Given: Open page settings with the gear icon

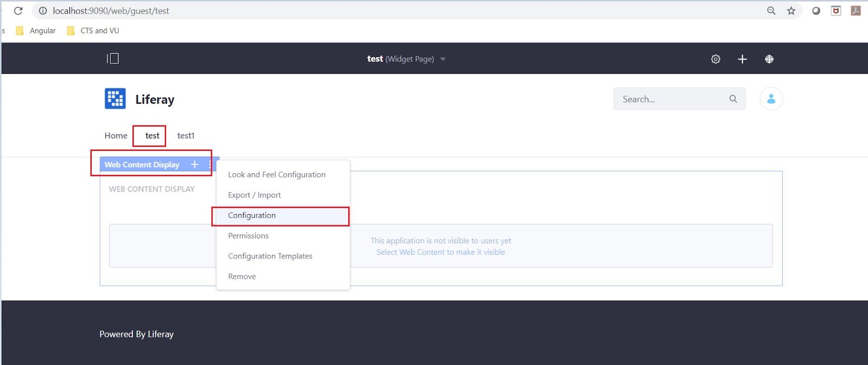Looking at the screenshot, I should click(x=716, y=59).
